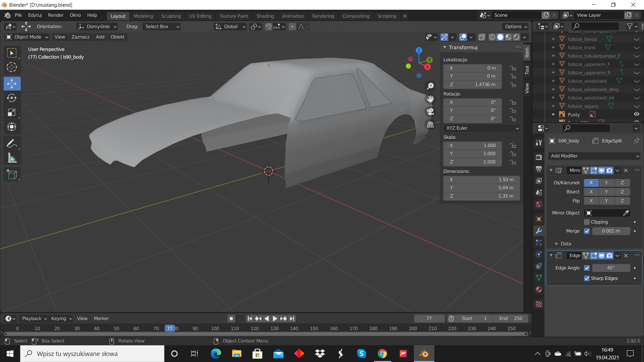
Task: Open the XYZ Euler rotation mode dropdown
Action: 482,128
